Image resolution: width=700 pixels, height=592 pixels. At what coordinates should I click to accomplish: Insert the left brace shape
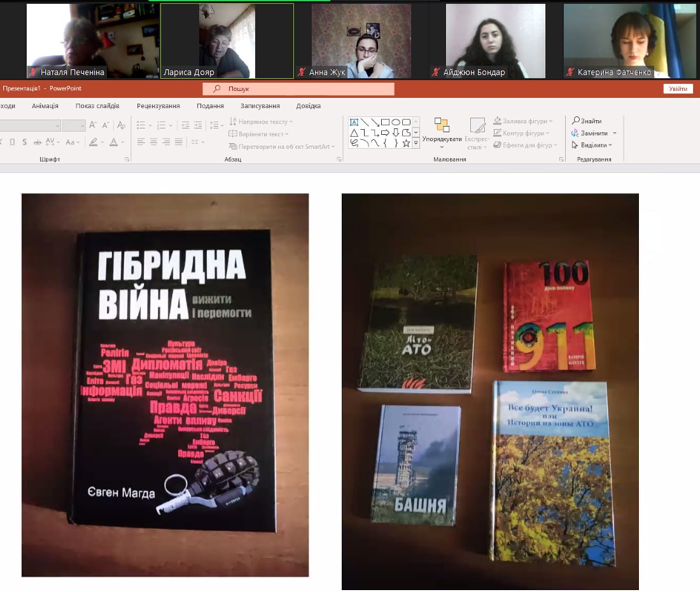tap(385, 143)
